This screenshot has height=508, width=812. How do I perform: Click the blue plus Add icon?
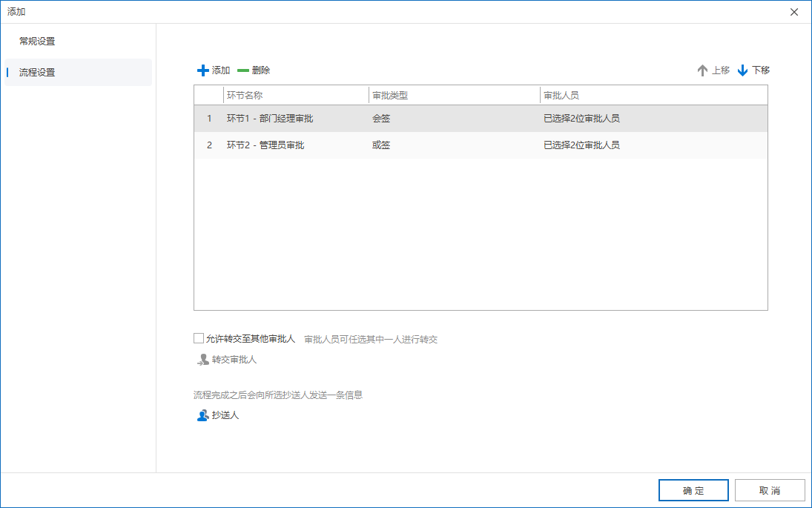pyautogui.click(x=203, y=70)
